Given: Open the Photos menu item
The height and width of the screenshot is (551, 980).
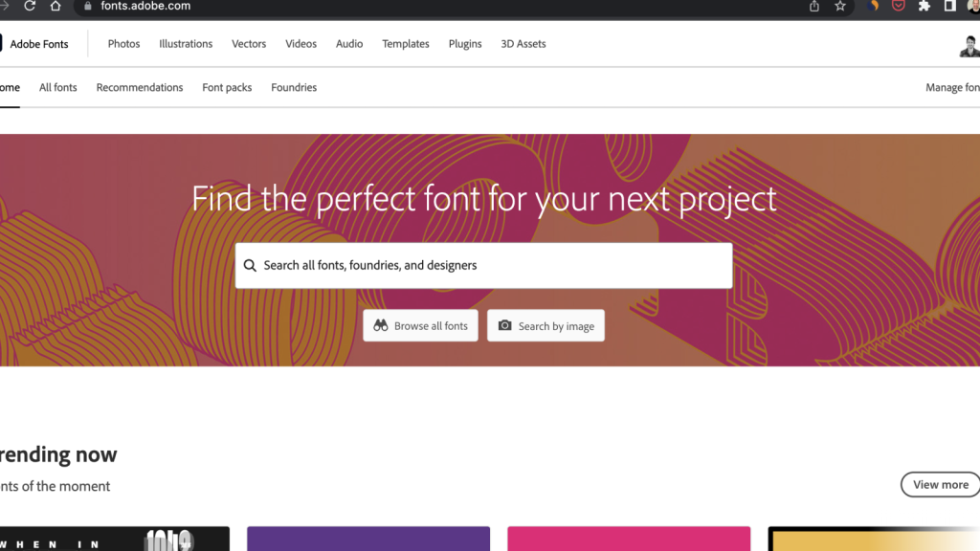Looking at the screenshot, I should coord(123,44).
